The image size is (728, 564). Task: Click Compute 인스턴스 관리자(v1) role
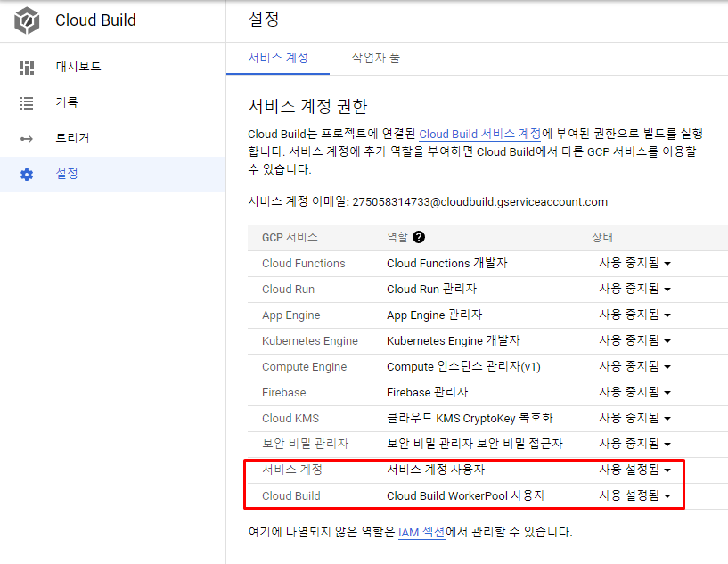tap(464, 367)
